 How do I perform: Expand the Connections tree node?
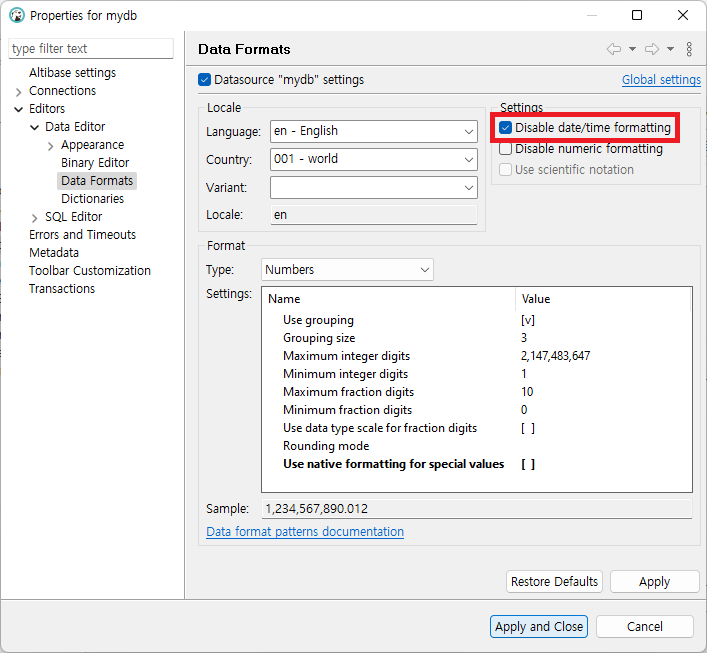19,92
